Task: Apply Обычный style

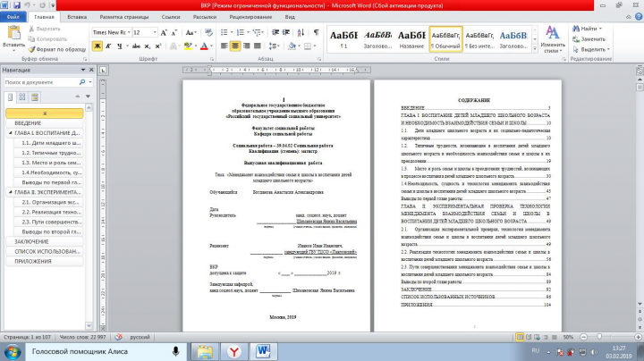Action: pos(445,39)
